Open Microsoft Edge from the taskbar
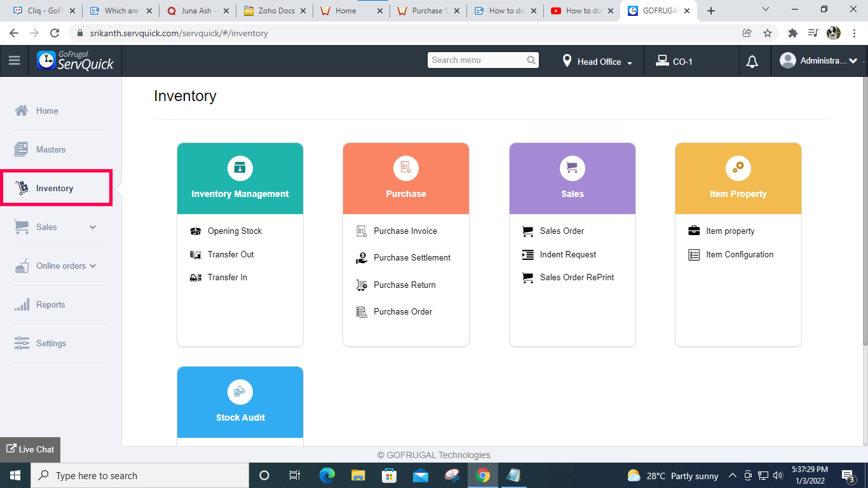The height and width of the screenshot is (488, 868). click(327, 475)
